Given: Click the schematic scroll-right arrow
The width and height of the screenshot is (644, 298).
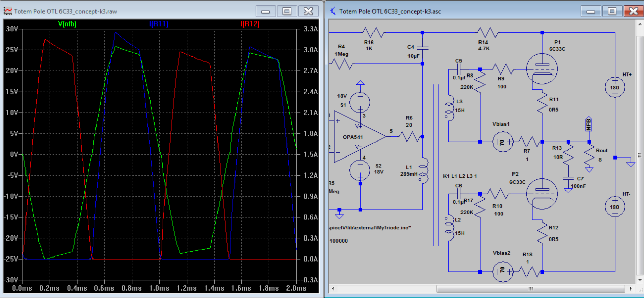Looking at the screenshot, I should [631, 288].
